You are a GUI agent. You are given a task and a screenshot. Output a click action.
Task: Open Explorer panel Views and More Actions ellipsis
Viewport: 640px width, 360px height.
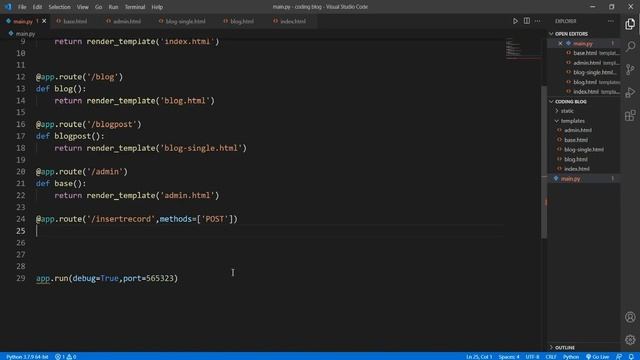[x=611, y=21]
